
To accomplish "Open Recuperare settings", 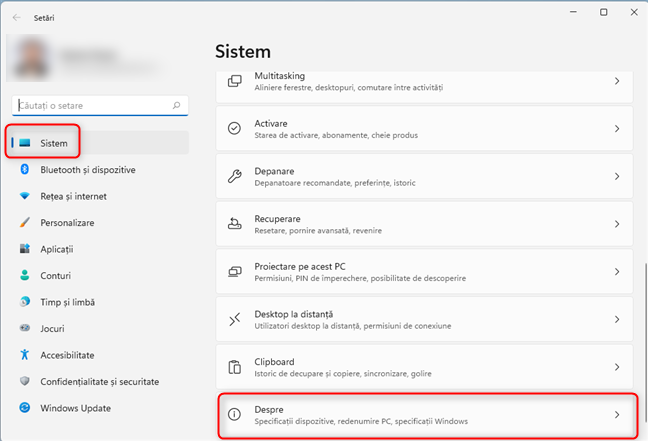I will pos(425,224).
